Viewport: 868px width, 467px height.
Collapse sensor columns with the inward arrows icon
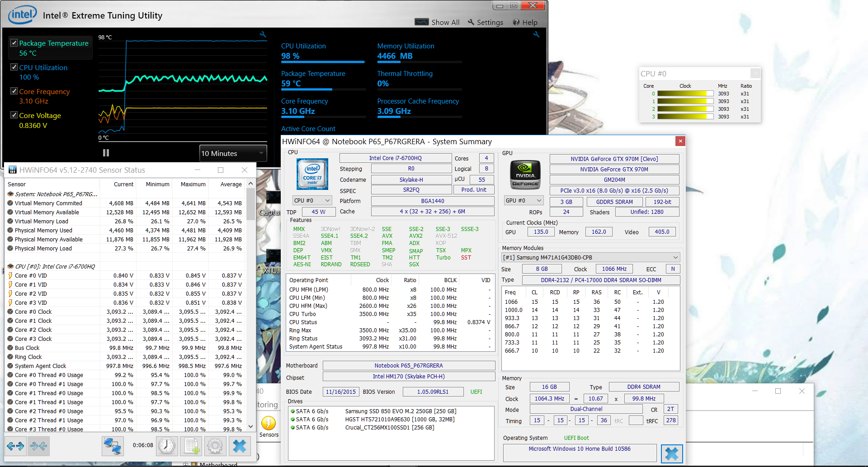pyautogui.click(x=38, y=446)
